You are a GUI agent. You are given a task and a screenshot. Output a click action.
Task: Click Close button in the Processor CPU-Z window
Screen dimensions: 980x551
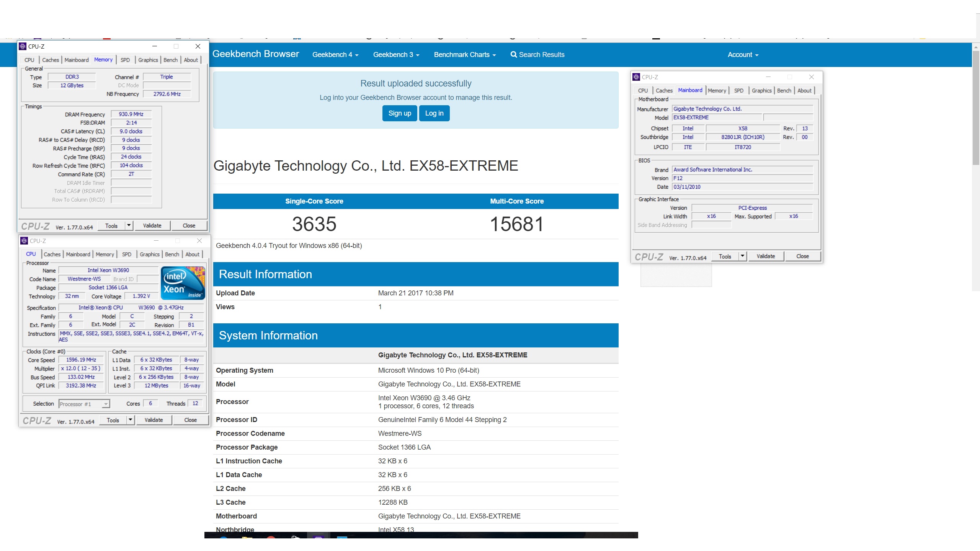pyautogui.click(x=191, y=420)
